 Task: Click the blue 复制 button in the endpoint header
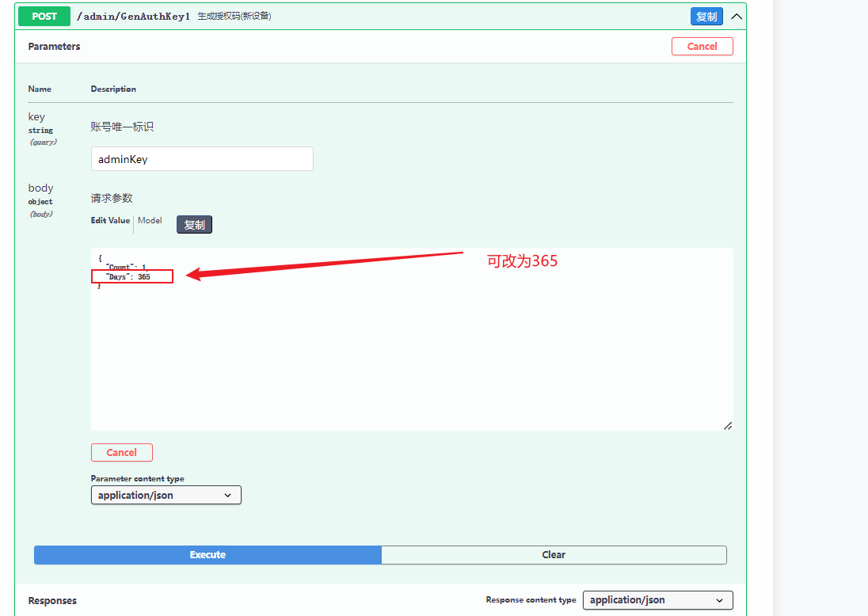(x=706, y=17)
